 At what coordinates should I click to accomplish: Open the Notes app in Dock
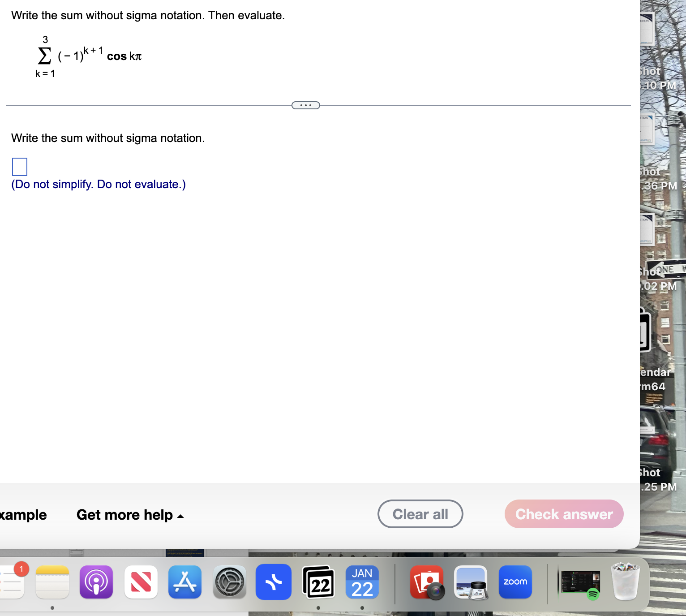52,582
